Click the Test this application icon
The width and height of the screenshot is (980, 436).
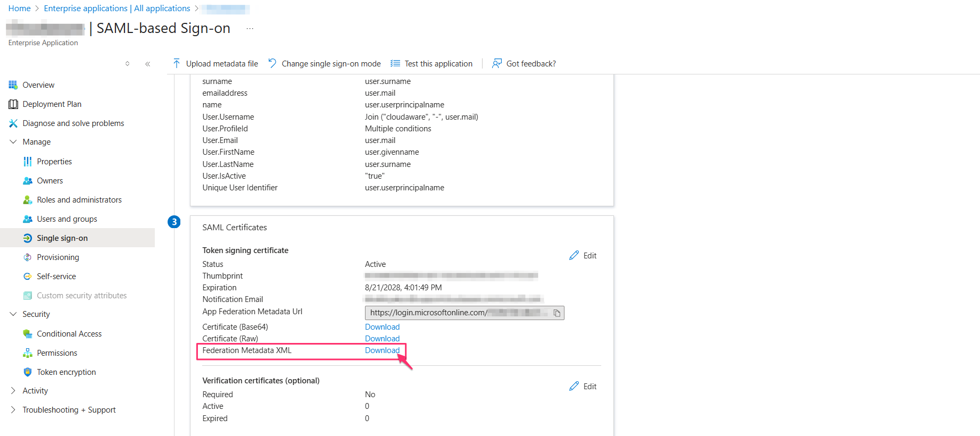click(395, 64)
